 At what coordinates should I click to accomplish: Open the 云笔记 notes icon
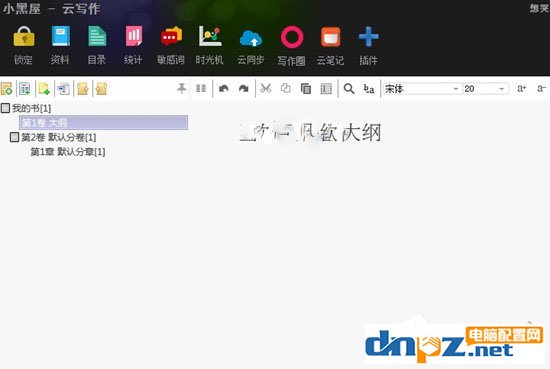tap(330, 37)
